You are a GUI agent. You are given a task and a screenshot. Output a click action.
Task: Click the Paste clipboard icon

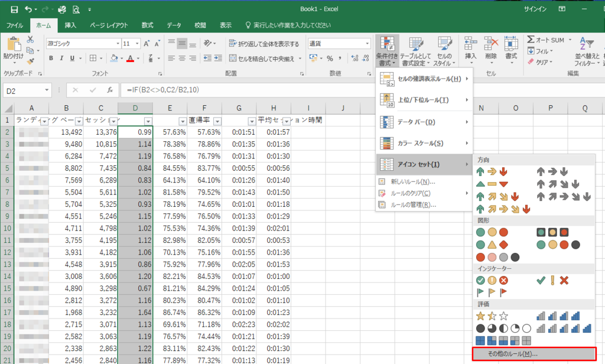(14, 44)
